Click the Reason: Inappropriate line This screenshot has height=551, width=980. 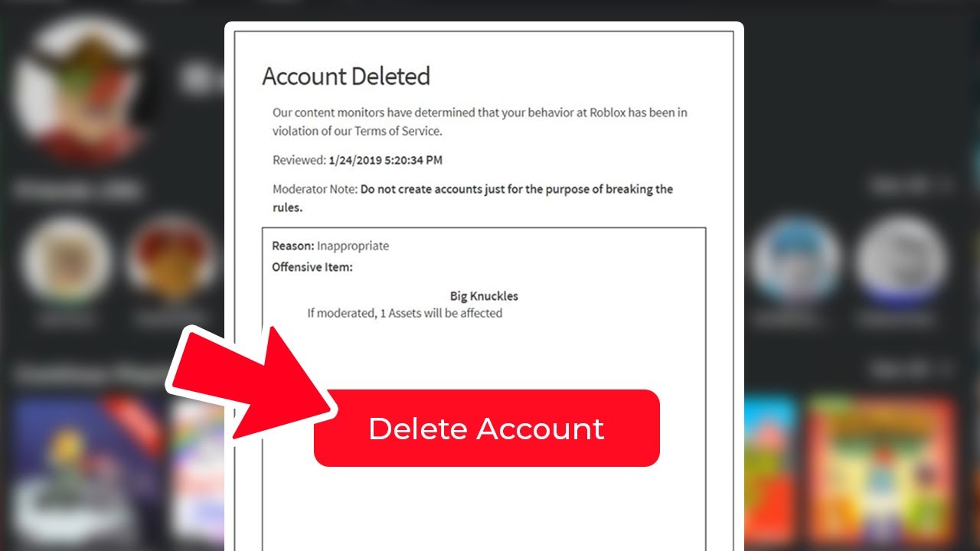331,246
